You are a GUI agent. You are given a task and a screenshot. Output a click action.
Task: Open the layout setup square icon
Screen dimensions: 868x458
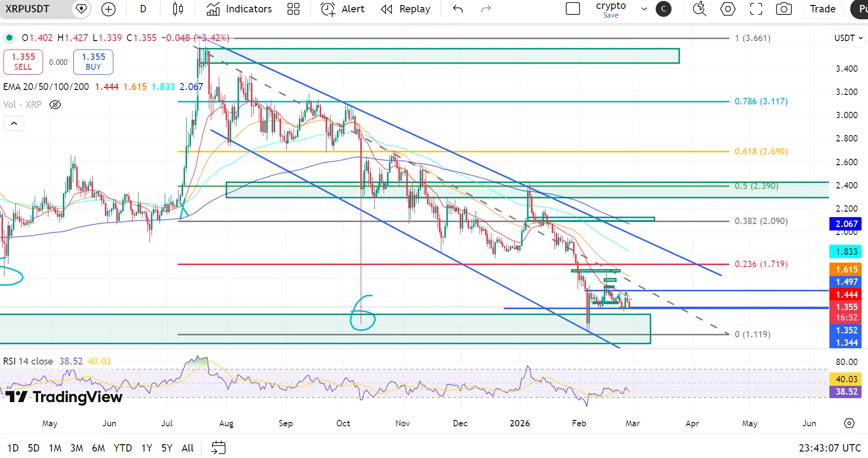[x=573, y=9]
